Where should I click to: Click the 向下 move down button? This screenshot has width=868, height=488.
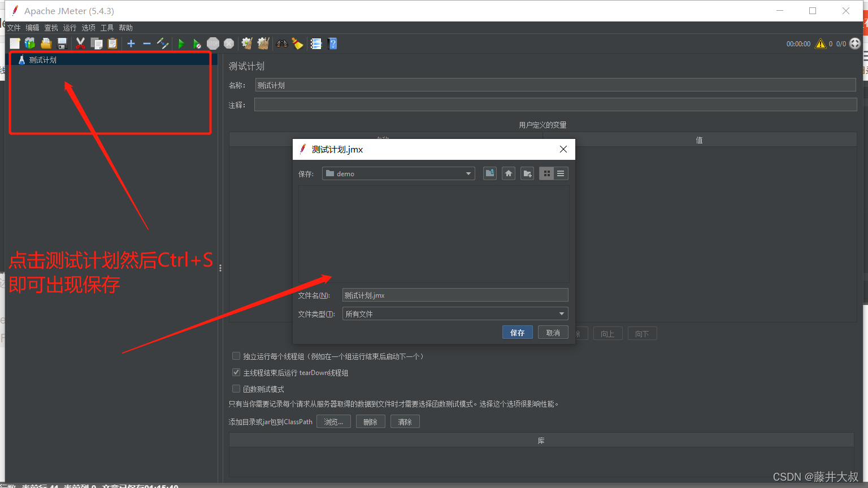[642, 334]
